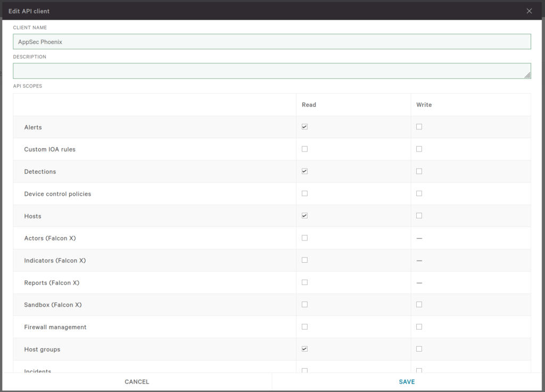Check Write for Device control policies

point(419,194)
